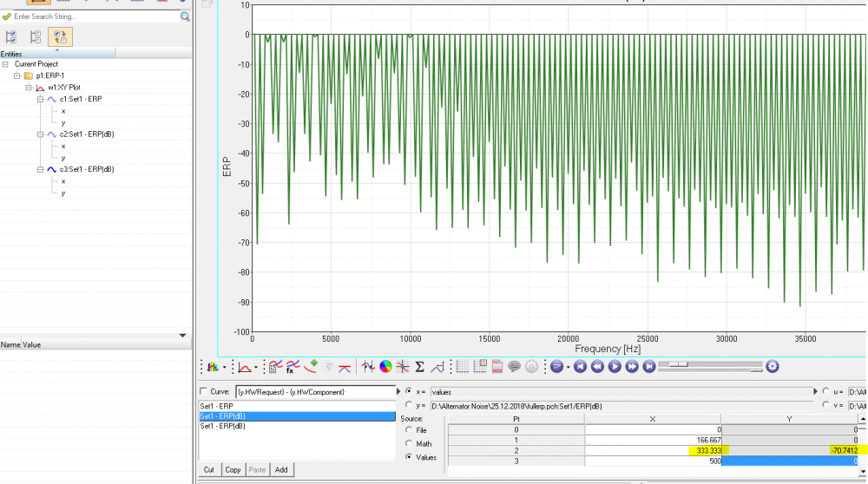
Task: Collapse the c2:Set1 - ERP(dB) curve node
Action: click(41, 134)
